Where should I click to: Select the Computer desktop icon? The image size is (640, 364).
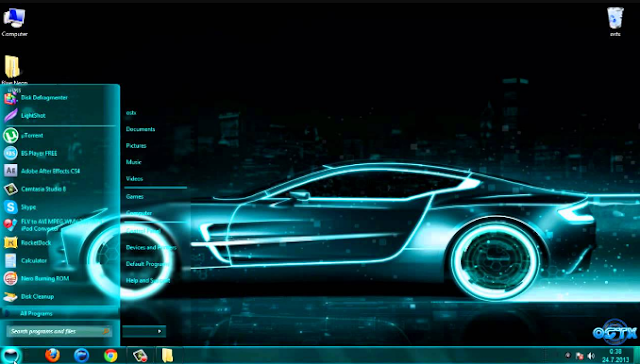(x=14, y=22)
